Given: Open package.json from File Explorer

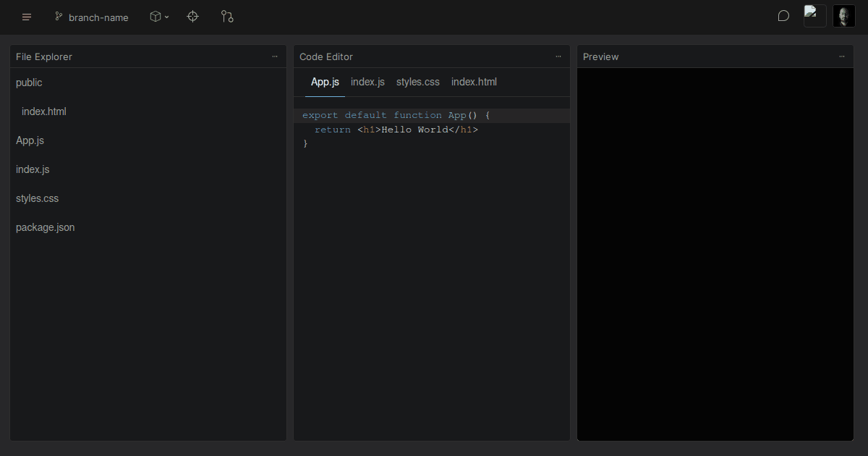Looking at the screenshot, I should coord(45,227).
